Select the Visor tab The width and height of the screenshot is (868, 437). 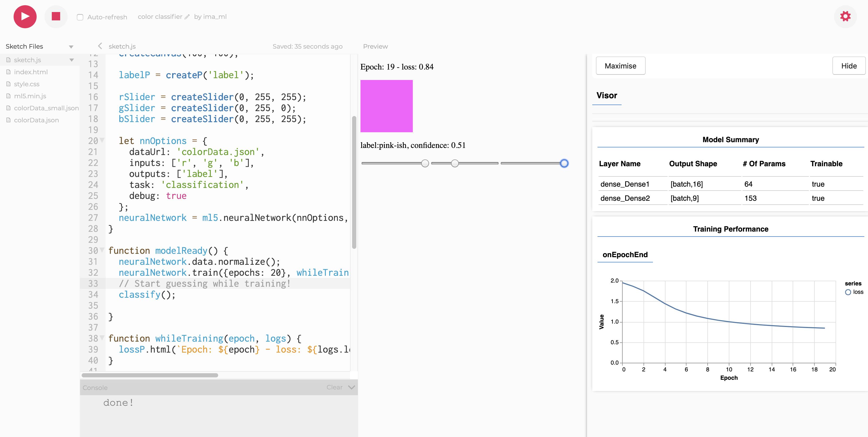606,96
